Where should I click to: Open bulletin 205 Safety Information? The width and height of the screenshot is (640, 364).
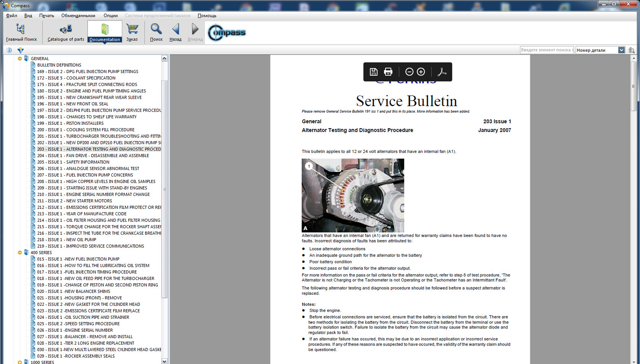(73, 162)
